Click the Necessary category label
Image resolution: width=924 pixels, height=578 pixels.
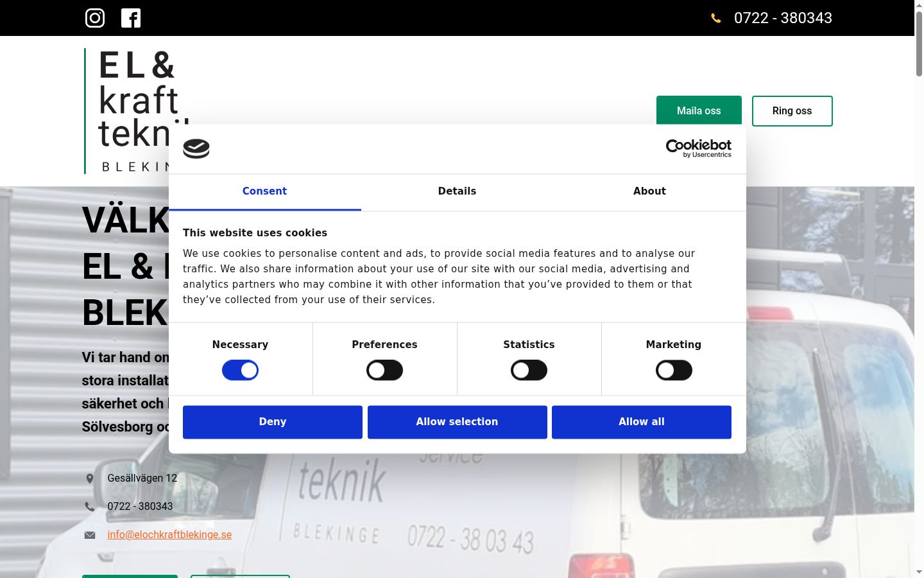(x=240, y=345)
